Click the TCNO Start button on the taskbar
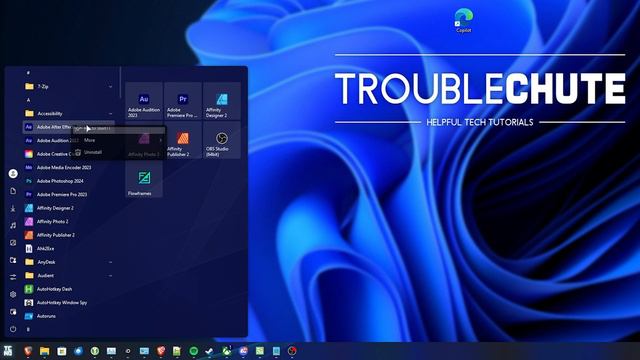This screenshot has width=640, height=360. point(8,351)
